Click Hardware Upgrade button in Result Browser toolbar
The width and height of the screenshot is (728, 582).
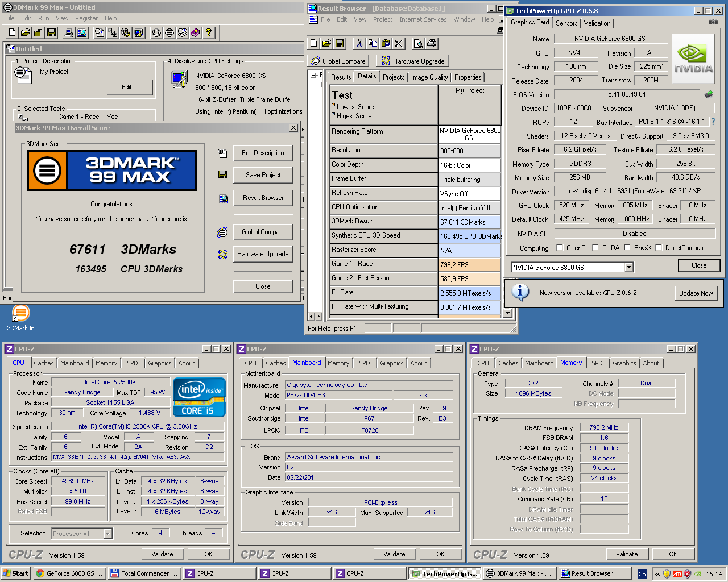(x=413, y=61)
